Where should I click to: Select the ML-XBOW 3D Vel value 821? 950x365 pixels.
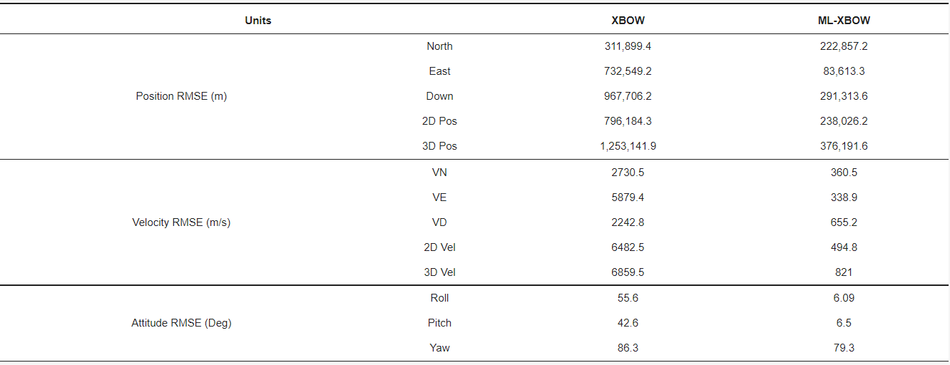pos(844,273)
